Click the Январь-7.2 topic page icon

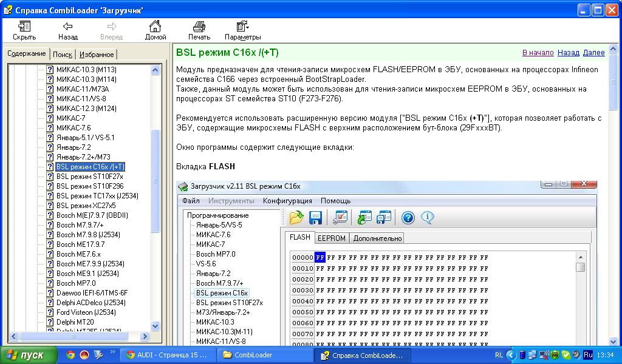(50, 147)
